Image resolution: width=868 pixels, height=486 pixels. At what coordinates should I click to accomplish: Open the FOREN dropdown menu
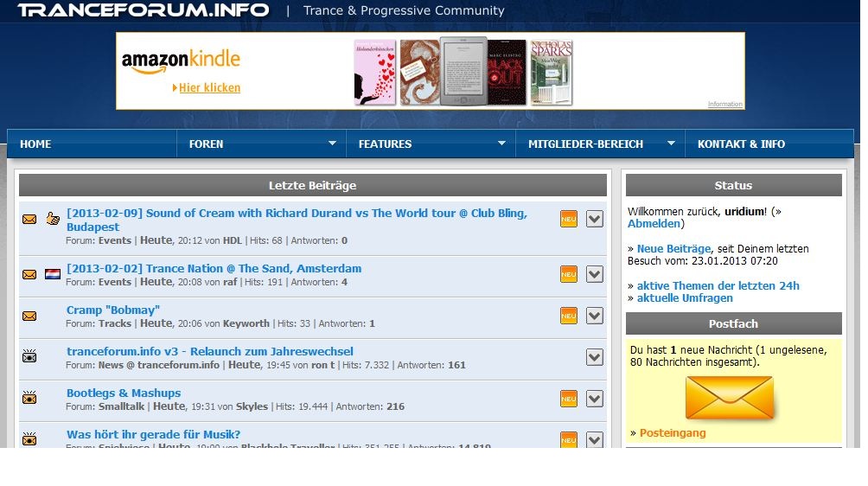(262, 144)
